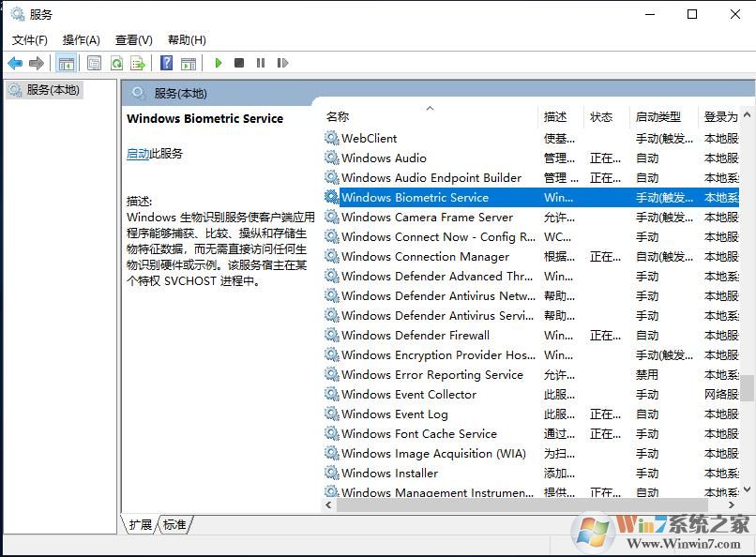Screen dimensions: 756x557
Task: Click gear icon of Windows Defender Firewall
Action: (x=332, y=335)
